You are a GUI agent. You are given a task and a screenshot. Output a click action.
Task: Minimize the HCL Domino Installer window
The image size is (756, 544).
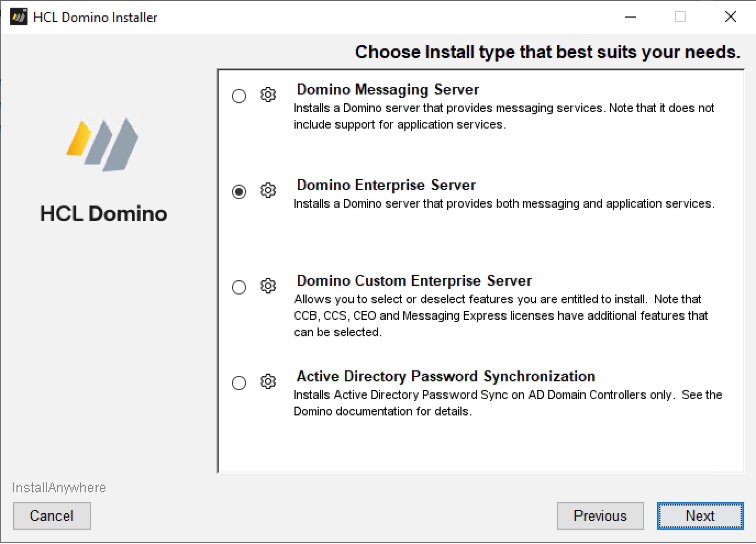coord(630,16)
